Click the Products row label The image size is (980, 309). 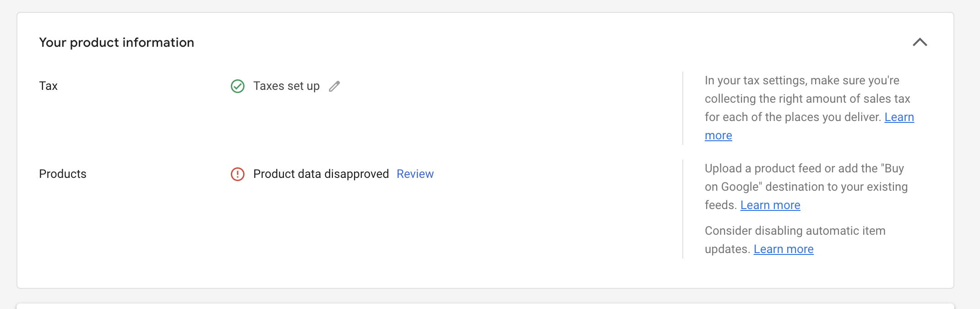(63, 174)
